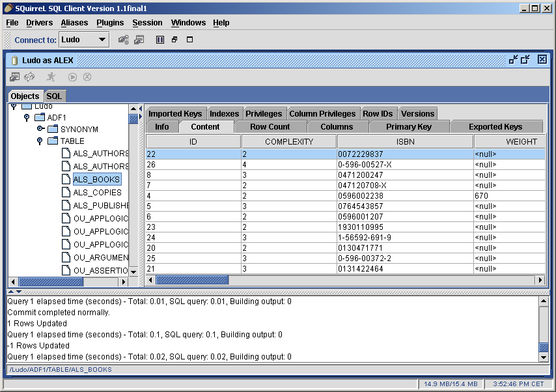Click the TABLE folder icon in tree
556x392 pixels.
pyautogui.click(x=53, y=141)
